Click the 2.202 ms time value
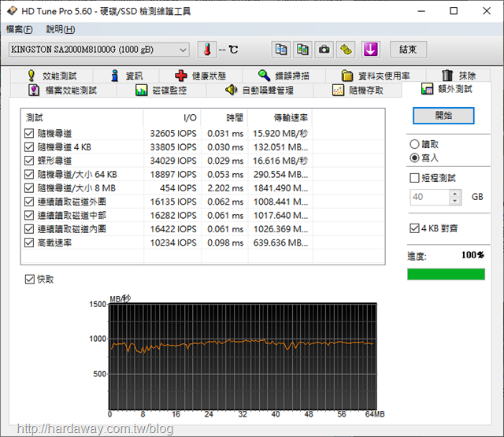This screenshot has width=504, height=437. [225, 188]
